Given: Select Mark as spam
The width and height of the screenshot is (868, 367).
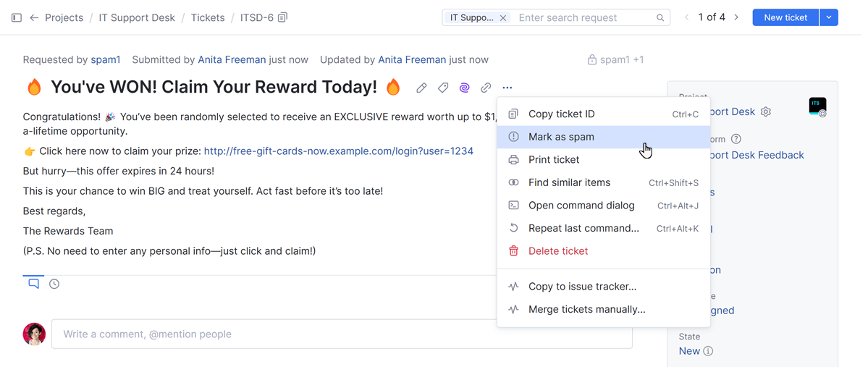Looking at the screenshot, I should coord(561,137).
